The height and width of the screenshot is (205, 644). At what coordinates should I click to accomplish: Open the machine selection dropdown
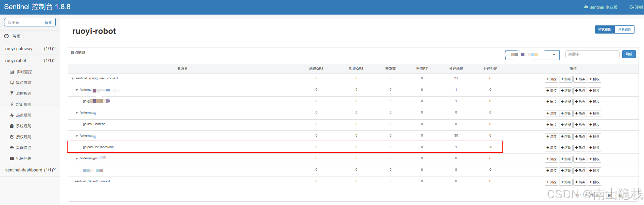533,55
